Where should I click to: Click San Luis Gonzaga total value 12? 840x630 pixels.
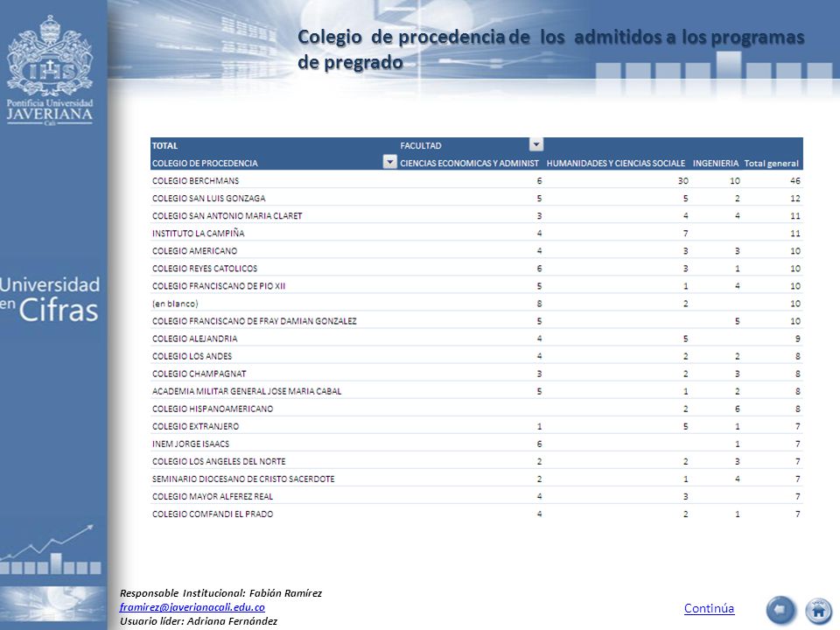click(x=795, y=199)
